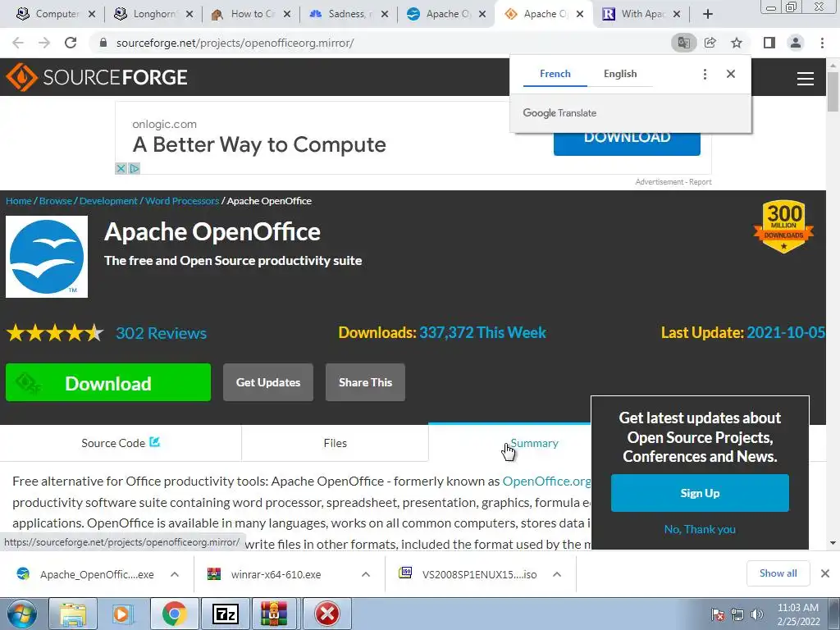Open 7-Zip from the taskbar

pyautogui.click(x=225, y=614)
